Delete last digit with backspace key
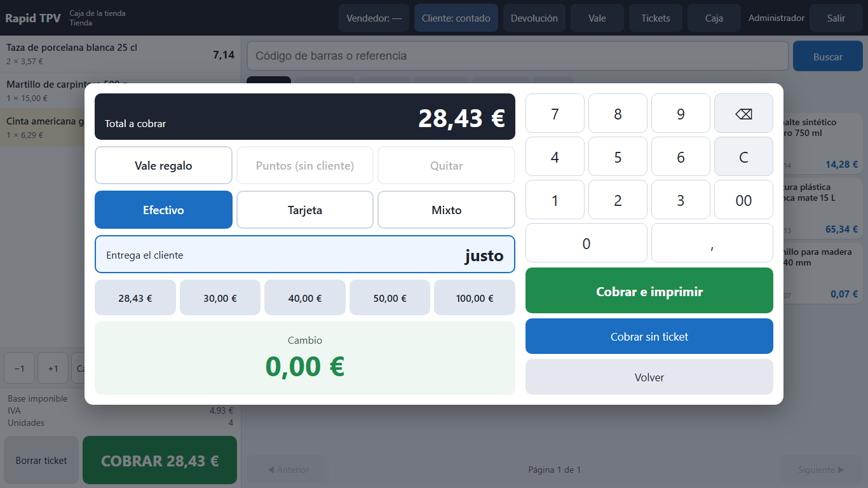The width and height of the screenshot is (868, 488). point(743,114)
